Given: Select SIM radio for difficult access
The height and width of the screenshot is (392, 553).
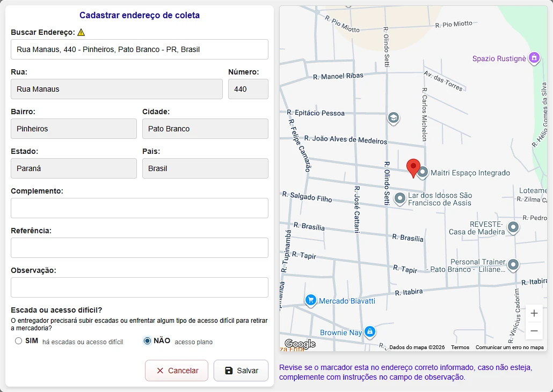Looking at the screenshot, I should click(18, 341).
